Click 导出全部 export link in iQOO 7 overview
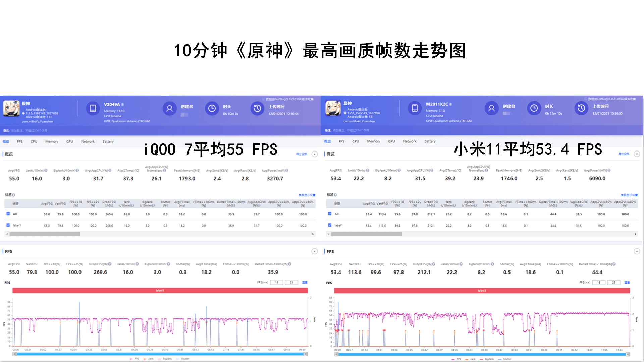This screenshot has height=362, width=644. [302, 154]
